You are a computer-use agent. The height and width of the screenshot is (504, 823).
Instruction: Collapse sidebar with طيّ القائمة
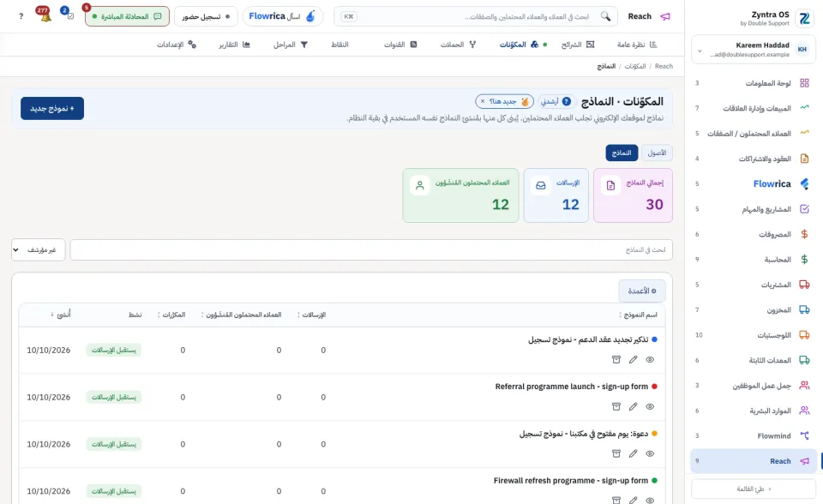click(x=753, y=489)
